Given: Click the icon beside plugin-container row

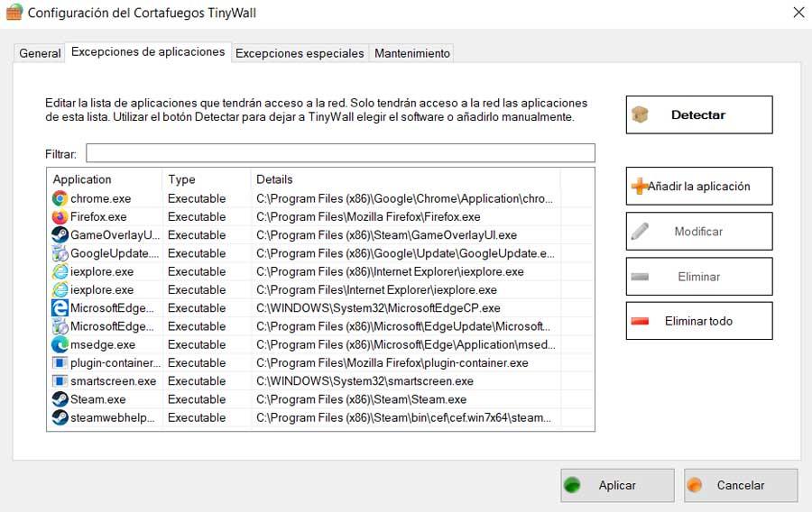Looking at the screenshot, I should click(60, 362).
